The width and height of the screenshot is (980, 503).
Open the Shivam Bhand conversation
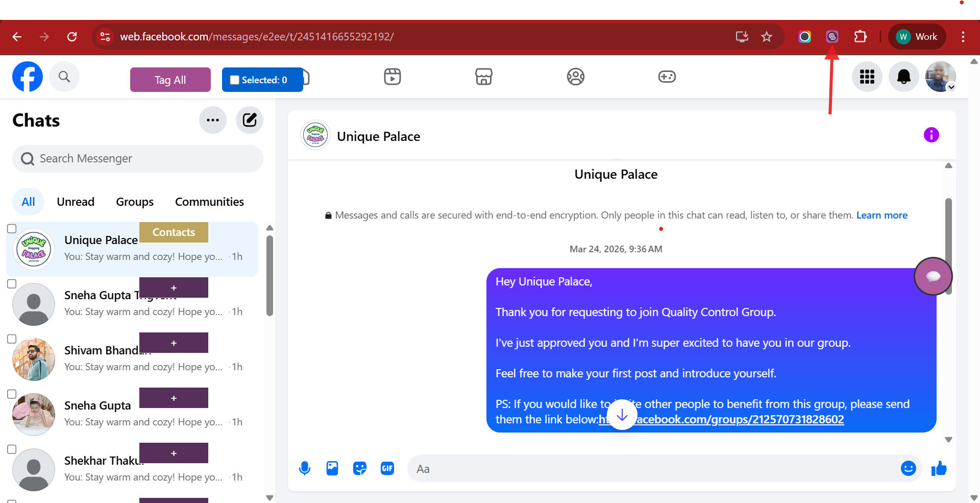coord(132,360)
